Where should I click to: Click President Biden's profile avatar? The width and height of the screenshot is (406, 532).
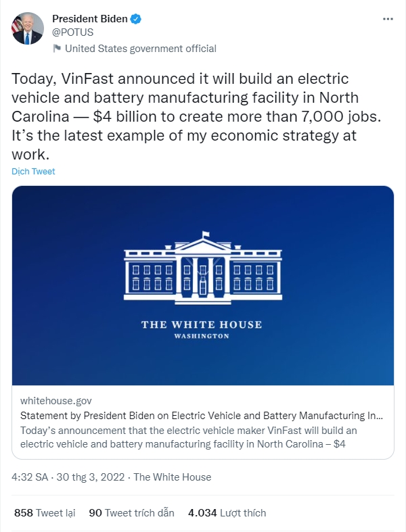pos(27,28)
